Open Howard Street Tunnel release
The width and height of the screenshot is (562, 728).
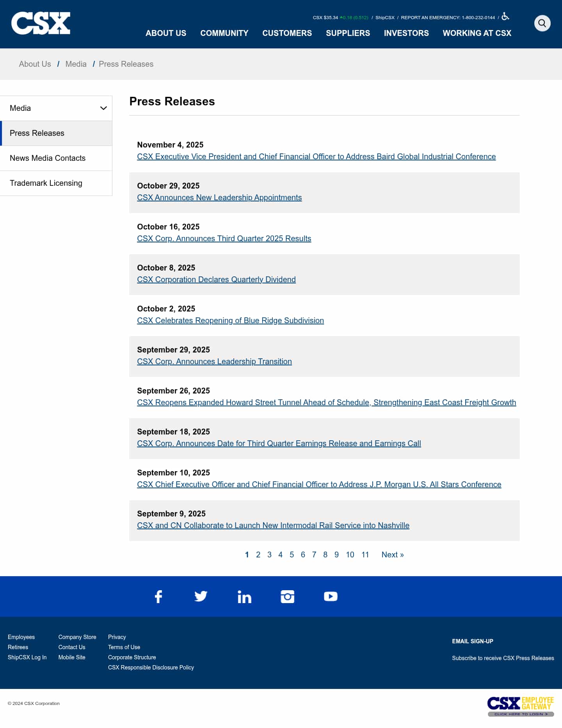pyautogui.click(x=326, y=402)
